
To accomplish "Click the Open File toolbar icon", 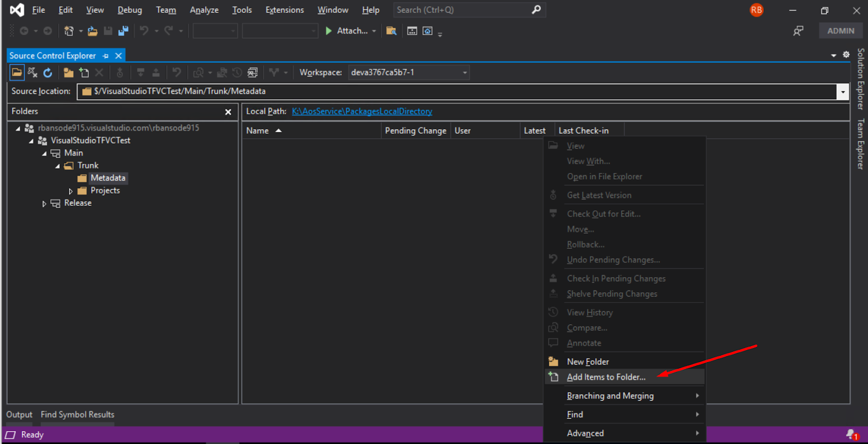I will tap(93, 31).
